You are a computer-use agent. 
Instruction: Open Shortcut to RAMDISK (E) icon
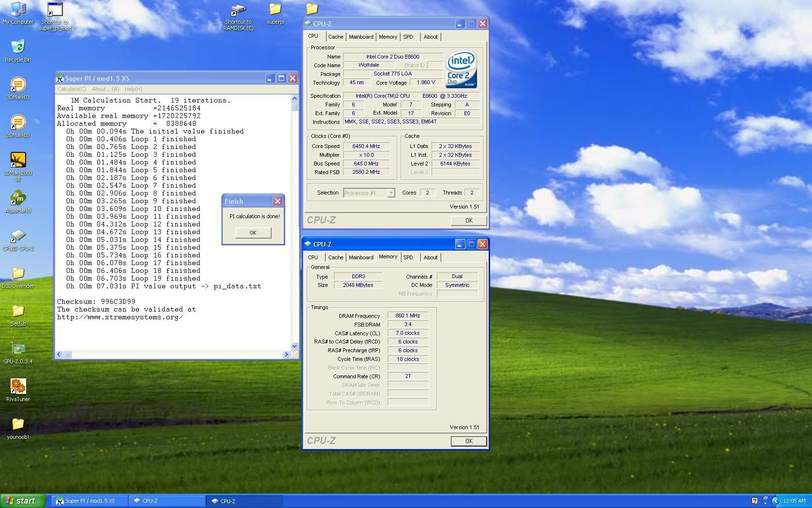238,17
